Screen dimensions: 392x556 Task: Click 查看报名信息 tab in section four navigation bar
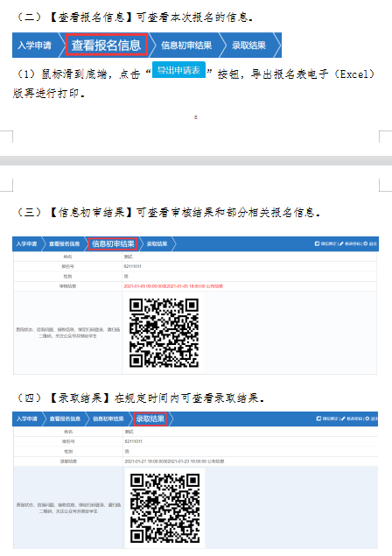coord(65,419)
